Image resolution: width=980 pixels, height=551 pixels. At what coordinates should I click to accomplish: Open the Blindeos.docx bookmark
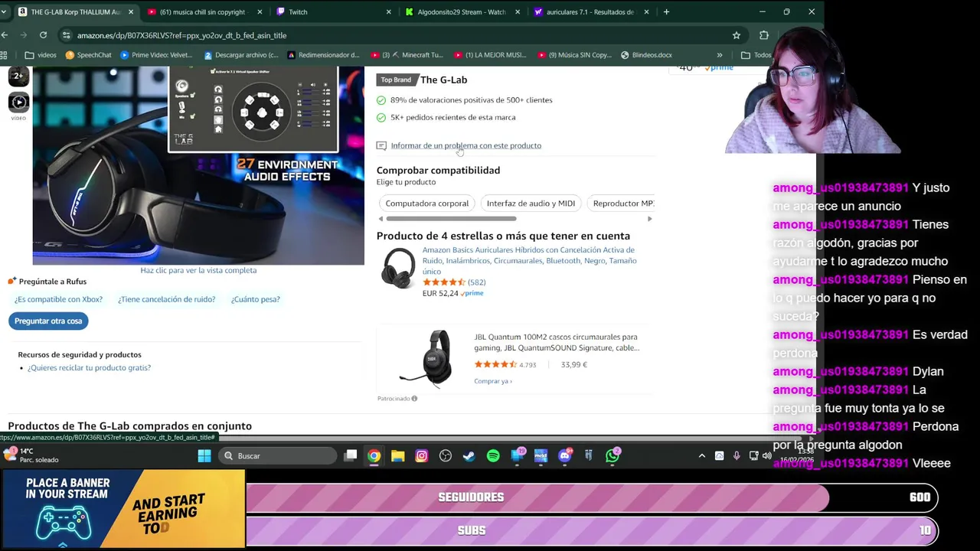(646, 55)
